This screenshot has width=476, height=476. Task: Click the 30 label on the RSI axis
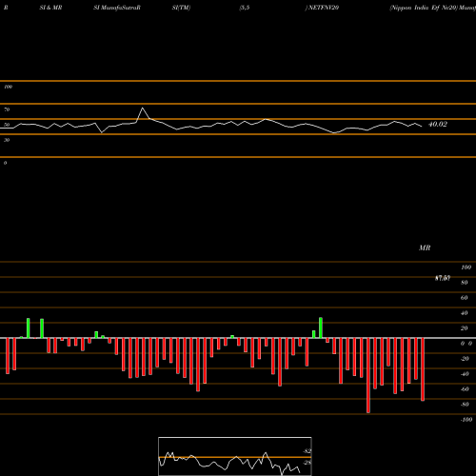7,140
